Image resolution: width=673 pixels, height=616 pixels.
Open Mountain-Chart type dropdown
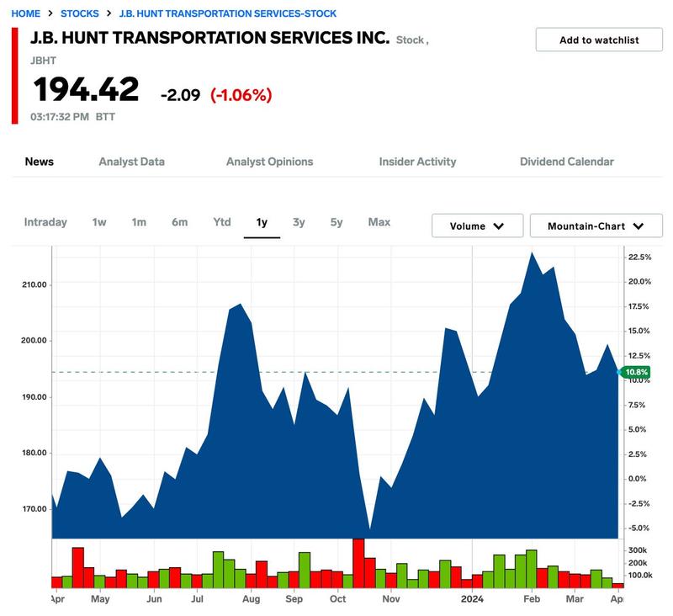(x=596, y=226)
